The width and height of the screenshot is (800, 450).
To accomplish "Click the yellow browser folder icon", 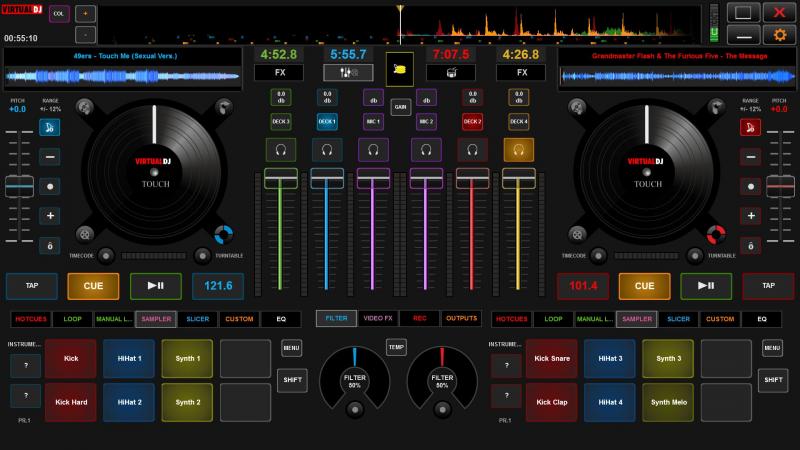I will pyautogui.click(x=400, y=67).
